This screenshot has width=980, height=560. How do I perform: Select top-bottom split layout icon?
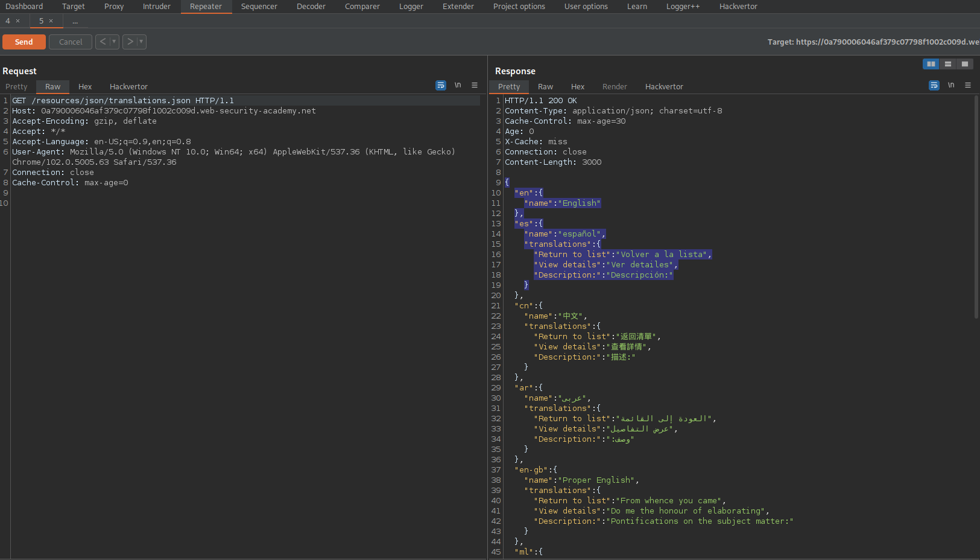point(948,64)
